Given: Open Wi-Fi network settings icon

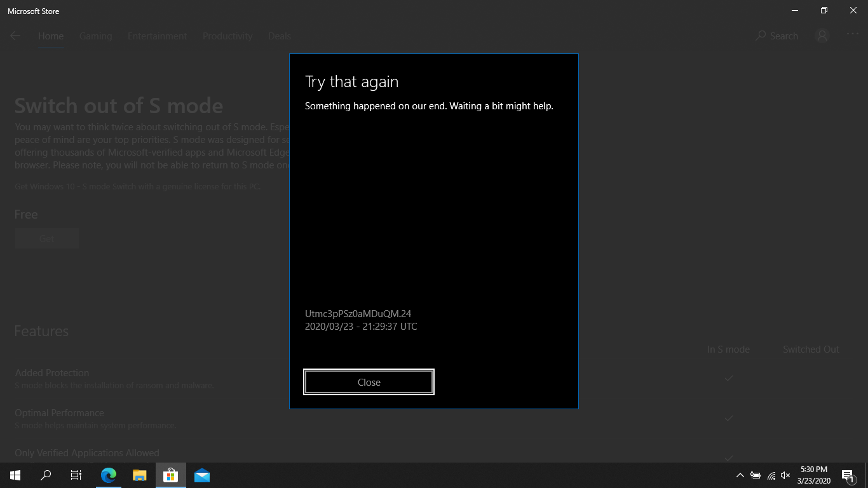Looking at the screenshot, I should tap(771, 475).
